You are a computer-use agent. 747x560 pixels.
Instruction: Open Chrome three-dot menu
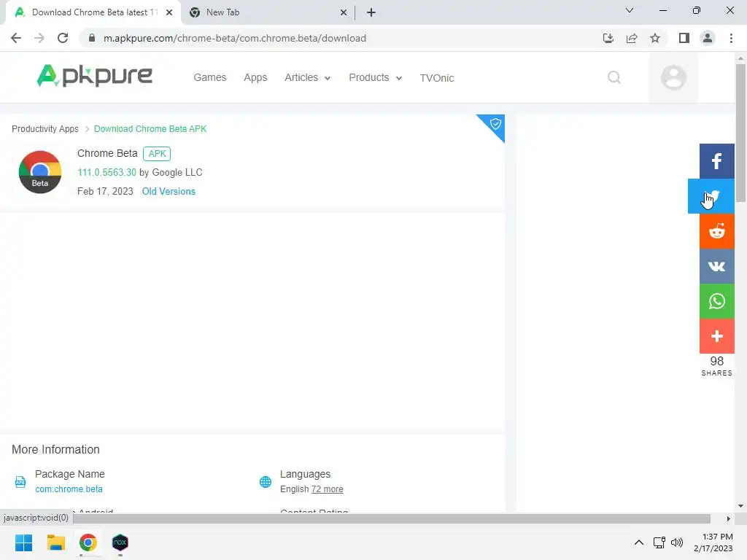[x=731, y=38]
